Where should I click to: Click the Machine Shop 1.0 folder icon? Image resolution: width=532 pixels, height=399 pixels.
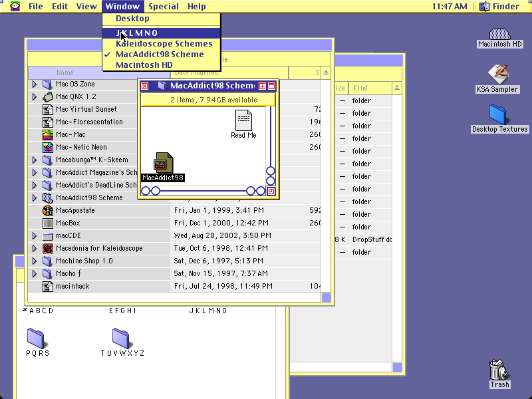(x=48, y=261)
